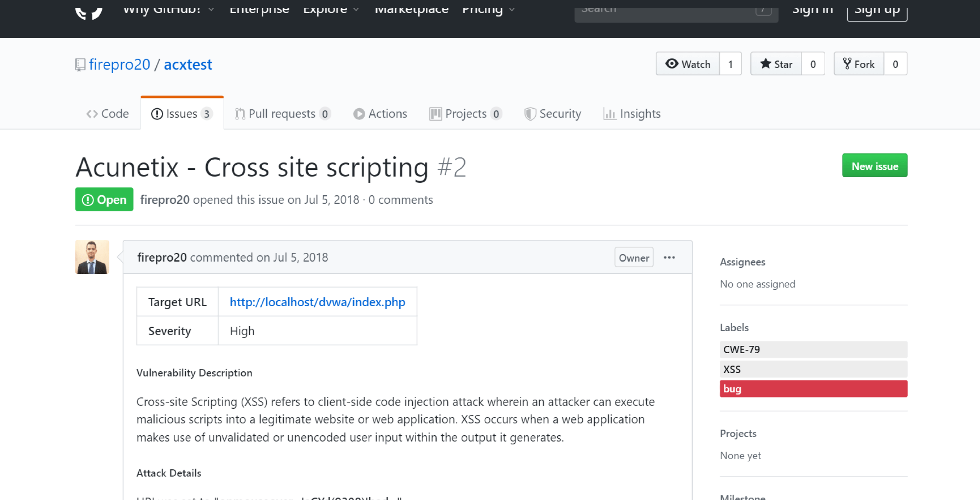Click the Actions tab icon
This screenshot has width=980, height=500.
coord(358,114)
